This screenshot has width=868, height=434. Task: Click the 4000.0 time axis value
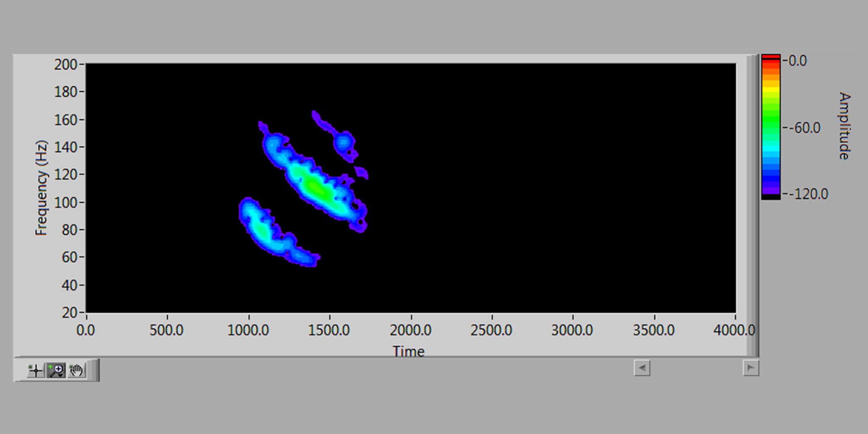[734, 330]
